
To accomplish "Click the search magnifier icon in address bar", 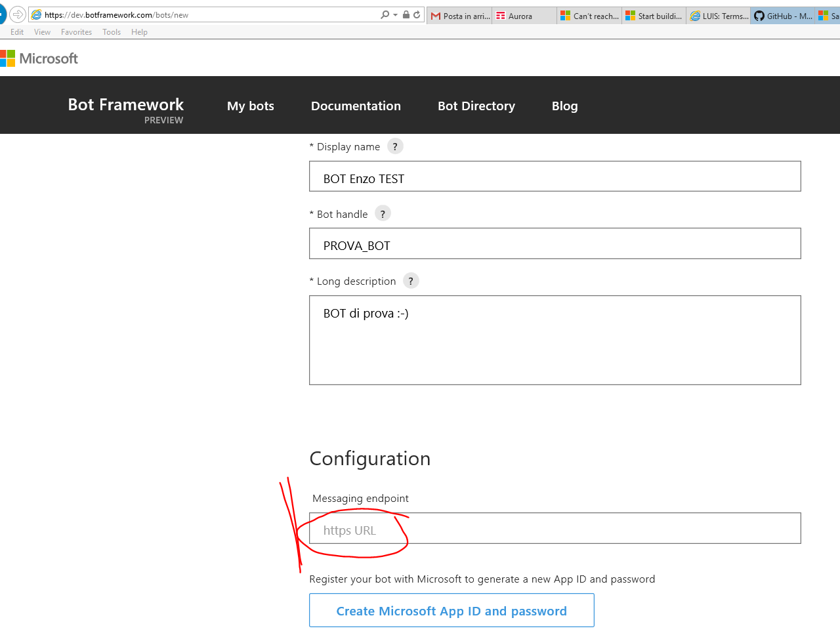I will 385,14.
